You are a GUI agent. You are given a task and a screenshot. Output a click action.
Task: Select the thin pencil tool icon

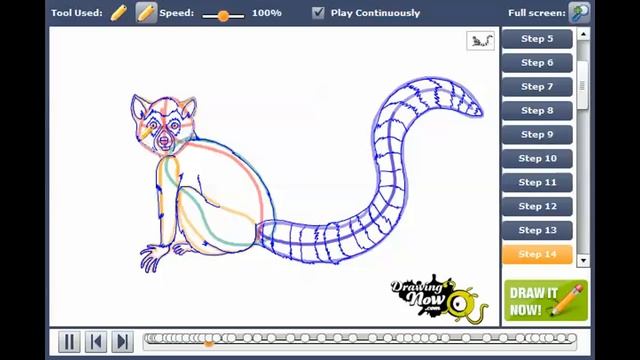click(118, 13)
